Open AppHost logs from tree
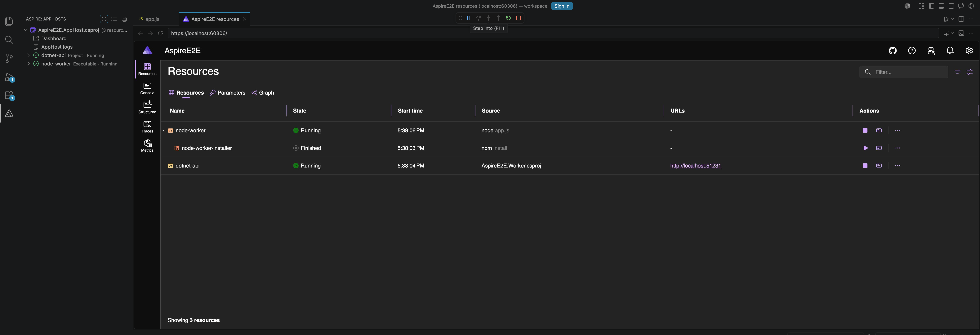This screenshot has width=980, height=335. [x=57, y=47]
